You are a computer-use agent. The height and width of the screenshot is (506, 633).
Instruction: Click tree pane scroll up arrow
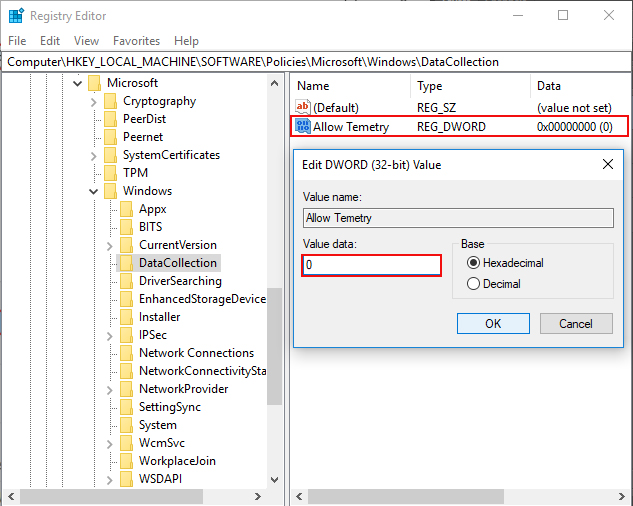coord(275,84)
